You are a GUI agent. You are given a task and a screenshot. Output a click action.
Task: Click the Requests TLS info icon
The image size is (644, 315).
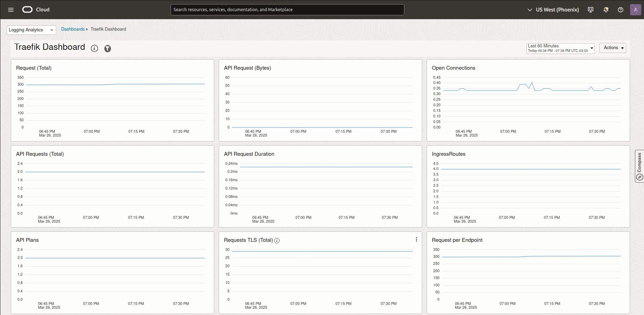[x=277, y=240]
